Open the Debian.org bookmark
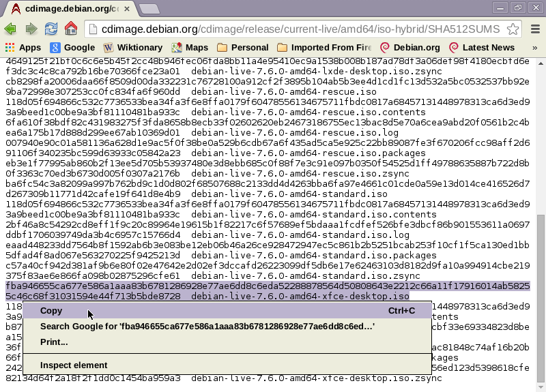Screen dimensions: 546x392 (x=410, y=48)
